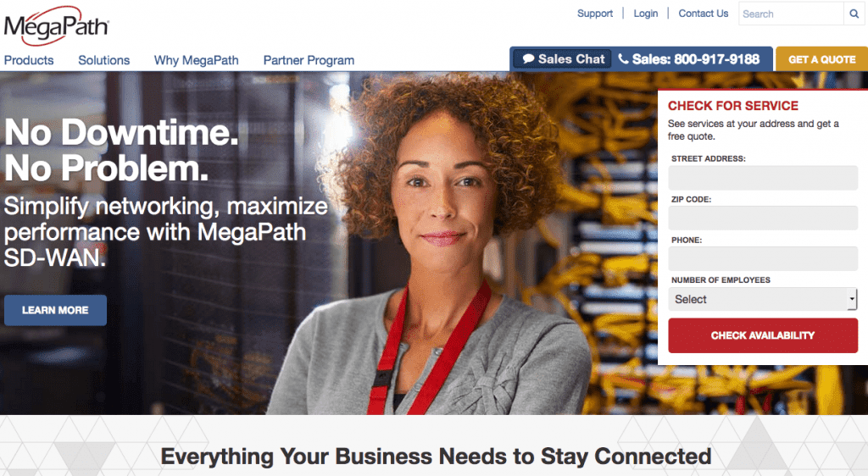The image size is (868, 476).
Task: Start a Sales Chat
Action: click(563, 59)
